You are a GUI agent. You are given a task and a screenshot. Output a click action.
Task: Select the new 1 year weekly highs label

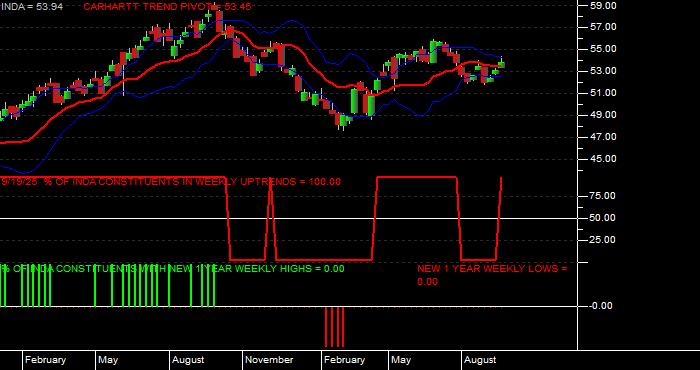coord(172,269)
